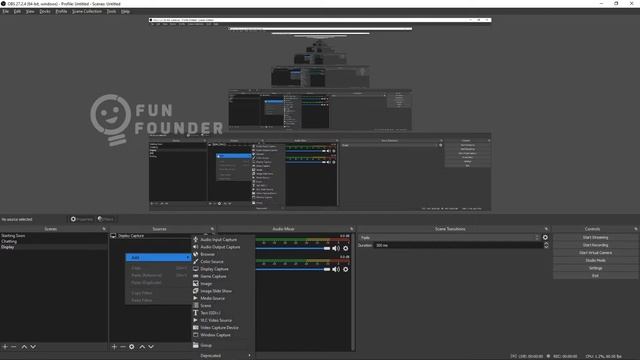This screenshot has height=360, width=640.
Task: Open the Help menu
Action: click(x=125, y=11)
